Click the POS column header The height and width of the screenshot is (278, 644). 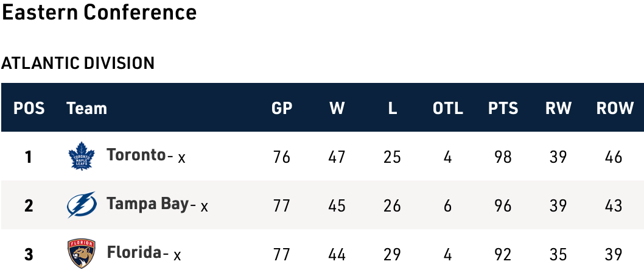click(29, 109)
